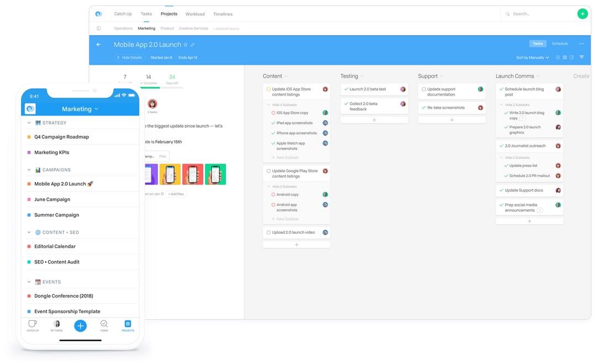This screenshot has height=364, width=599.
Task: Tap the Projects icon on phone
Action: click(128, 324)
